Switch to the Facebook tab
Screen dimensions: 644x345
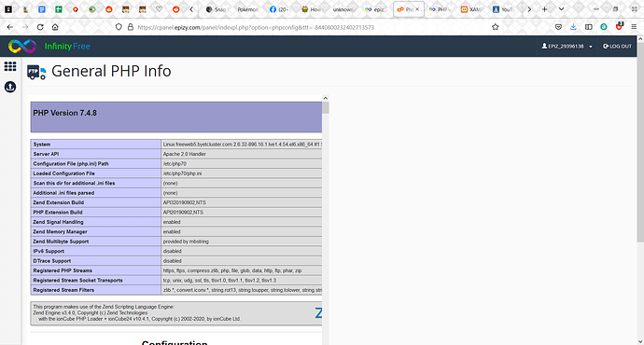click(x=279, y=9)
